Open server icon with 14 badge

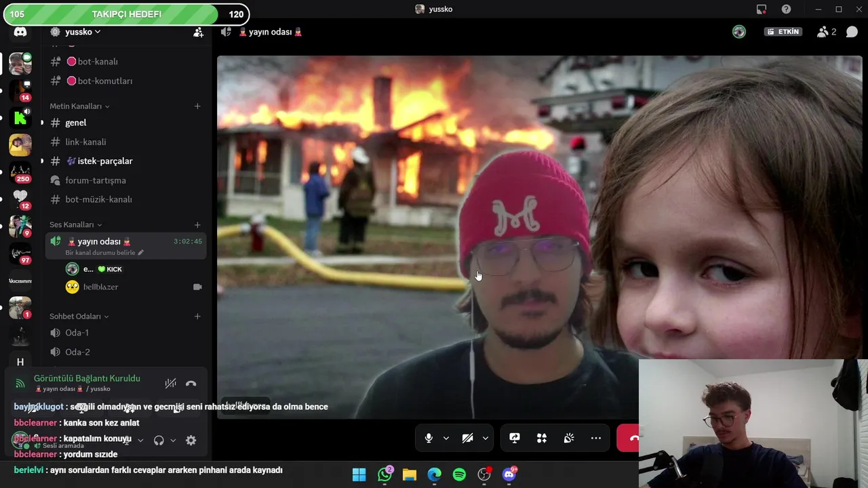20,91
